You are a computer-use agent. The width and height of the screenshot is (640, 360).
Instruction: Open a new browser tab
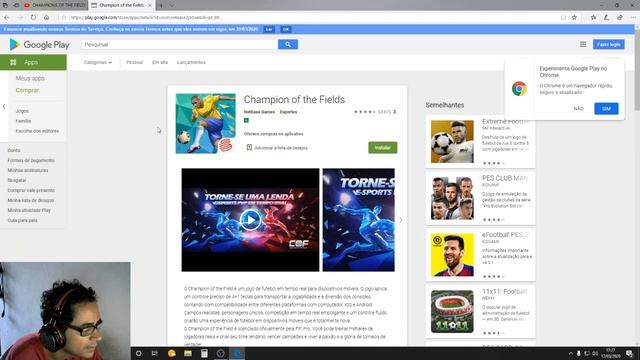[161, 5]
